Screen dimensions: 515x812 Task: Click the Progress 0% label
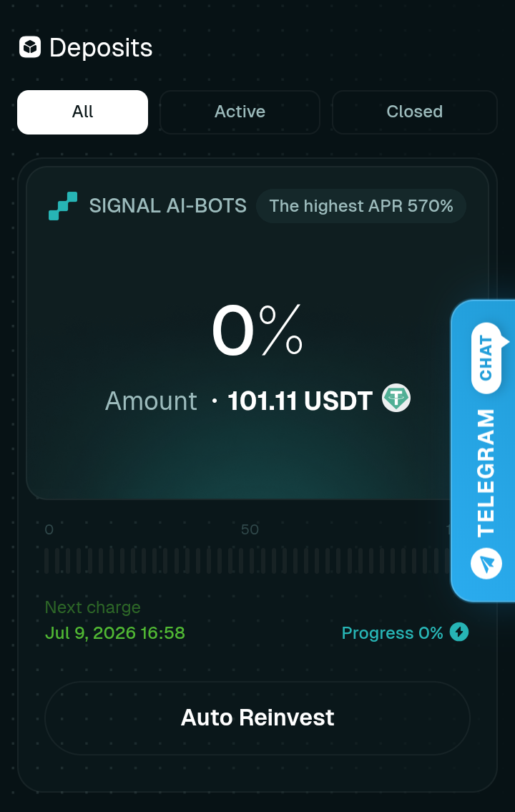tap(393, 633)
